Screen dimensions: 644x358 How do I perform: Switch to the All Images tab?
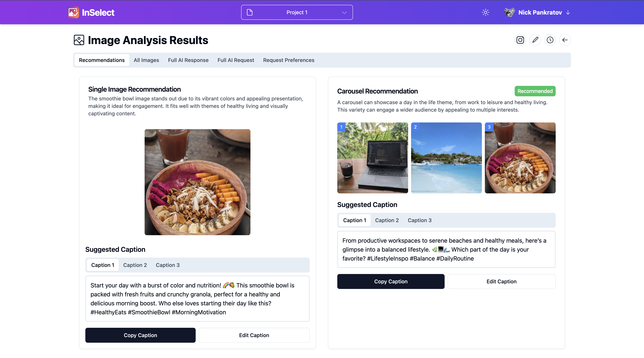(x=146, y=60)
